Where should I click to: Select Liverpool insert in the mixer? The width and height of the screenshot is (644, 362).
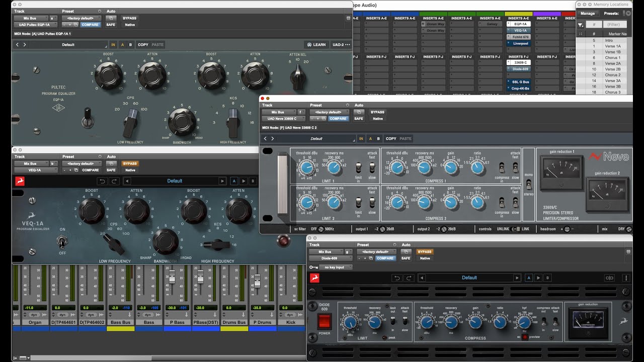[x=520, y=44]
